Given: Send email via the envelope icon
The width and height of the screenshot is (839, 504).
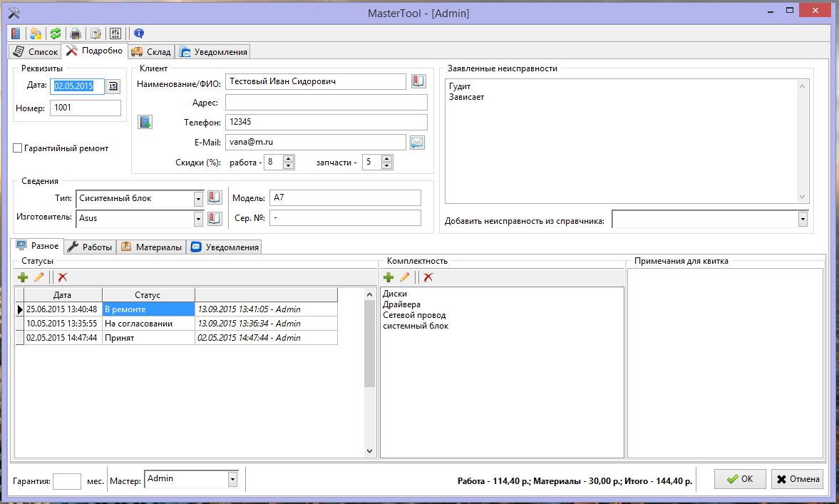Looking at the screenshot, I should 417,143.
